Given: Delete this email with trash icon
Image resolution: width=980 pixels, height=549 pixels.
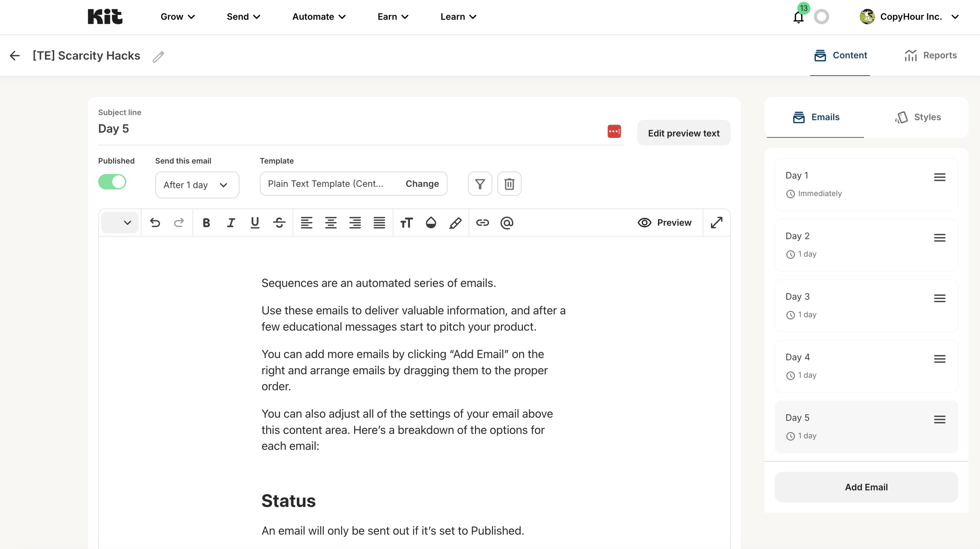Looking at the screenshot, I should 509,184.
